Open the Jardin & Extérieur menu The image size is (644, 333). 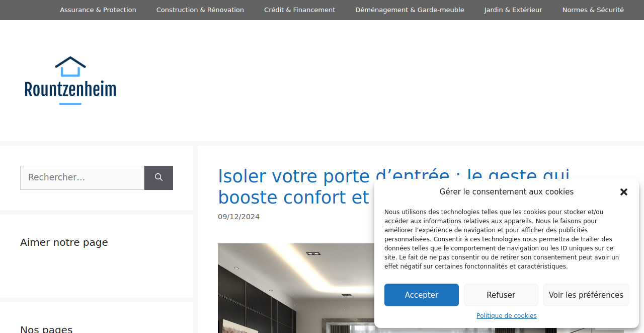pos(513,10)
